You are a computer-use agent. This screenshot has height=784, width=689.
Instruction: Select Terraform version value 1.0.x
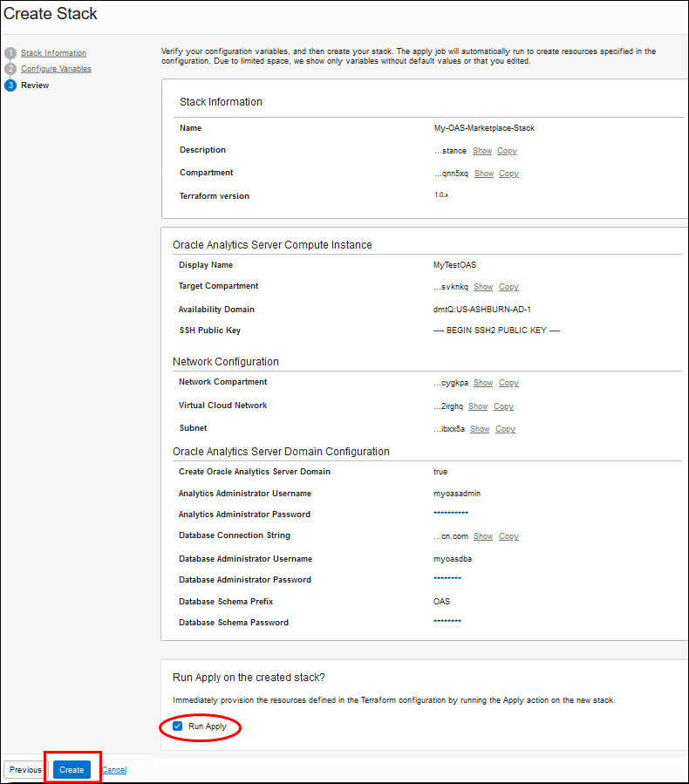441,195
